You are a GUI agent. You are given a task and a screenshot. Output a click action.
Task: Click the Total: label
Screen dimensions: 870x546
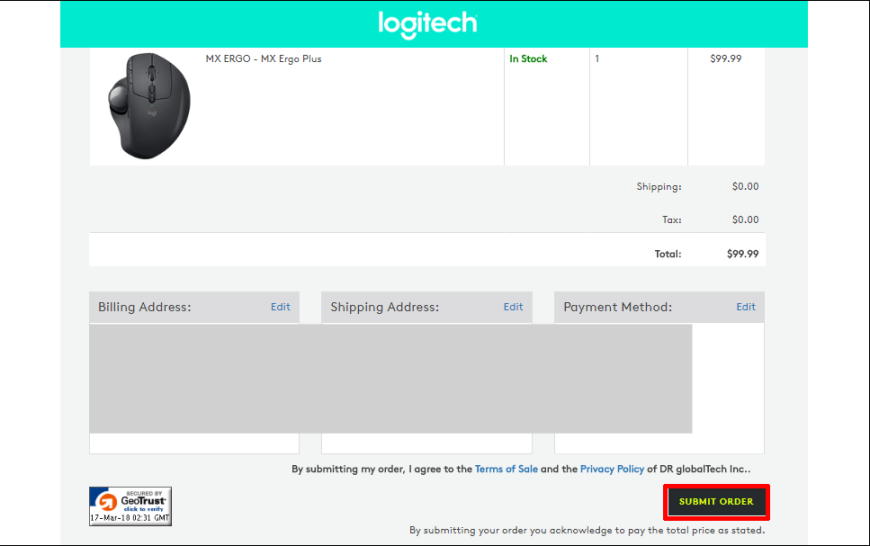point(667,254)
